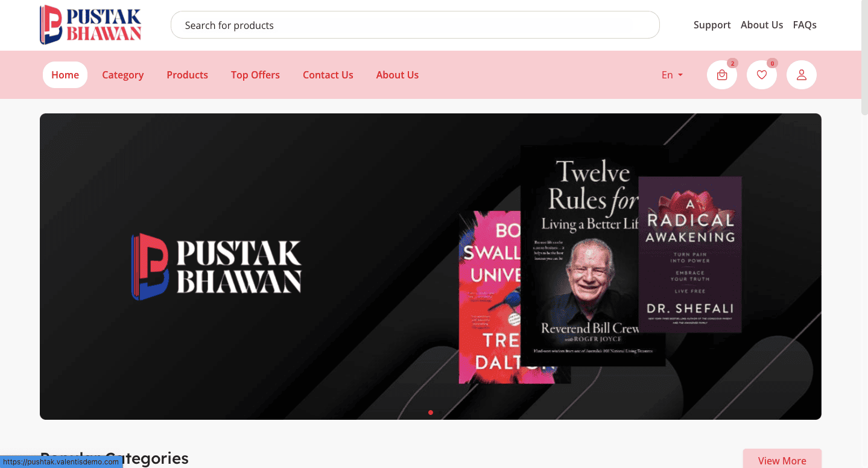The image size is (868, 468).
Task: Open the Category menu item
Action: point(122,75)
